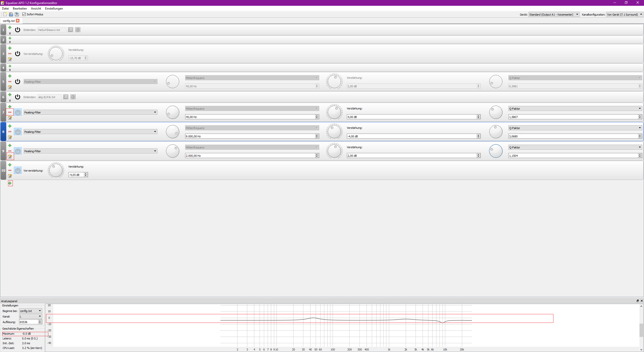Image resolution: width=644 pixels, height=352 pixels.
Task: Disable row 10 Vorverstärkung power button
Action: tap(18, 170)
